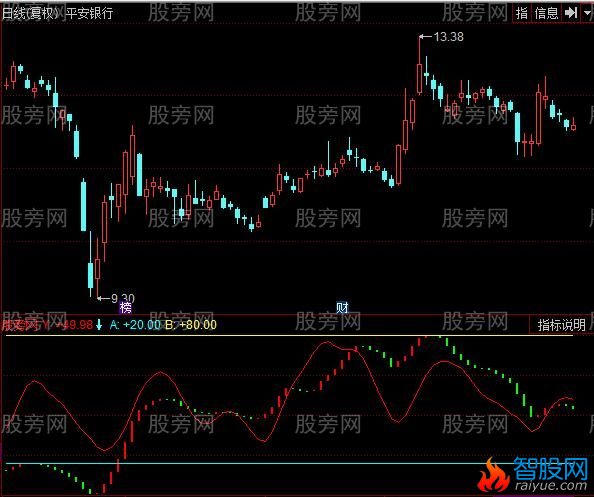The image size is (594, 497).
Task: Click the 平安银行 stock name
Action: pos(89,13)
